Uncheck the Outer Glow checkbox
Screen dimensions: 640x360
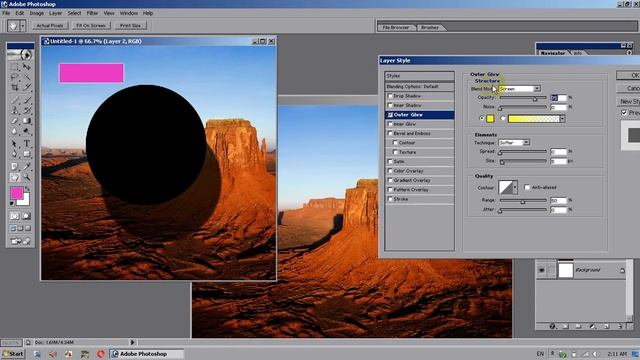390,115
